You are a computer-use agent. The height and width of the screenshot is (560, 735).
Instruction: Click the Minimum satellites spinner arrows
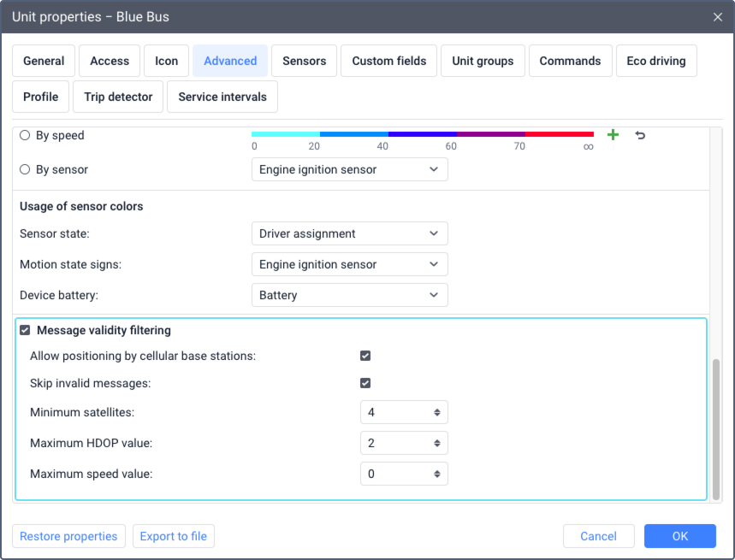437,412
